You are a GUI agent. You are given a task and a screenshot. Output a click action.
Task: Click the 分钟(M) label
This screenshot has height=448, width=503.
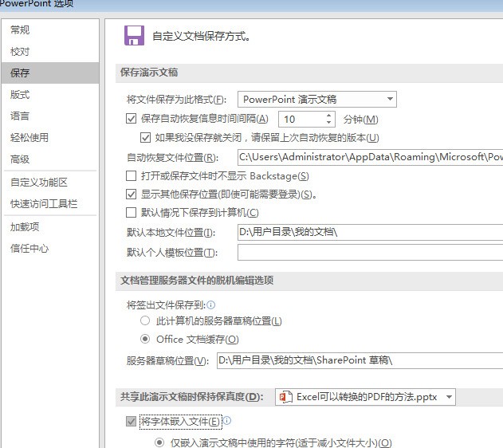point(361,120)
